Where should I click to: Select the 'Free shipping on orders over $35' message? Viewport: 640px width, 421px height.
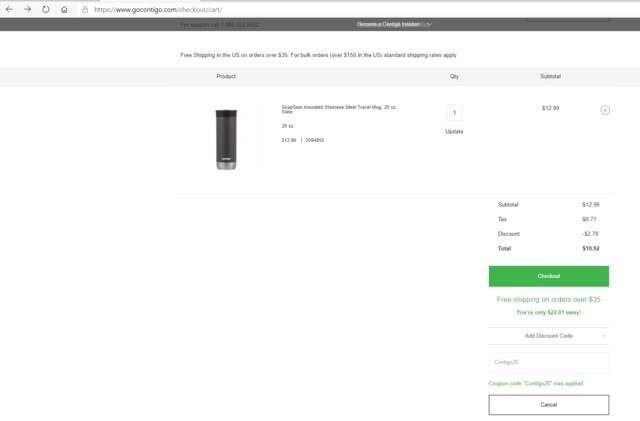tap(549, 299)
